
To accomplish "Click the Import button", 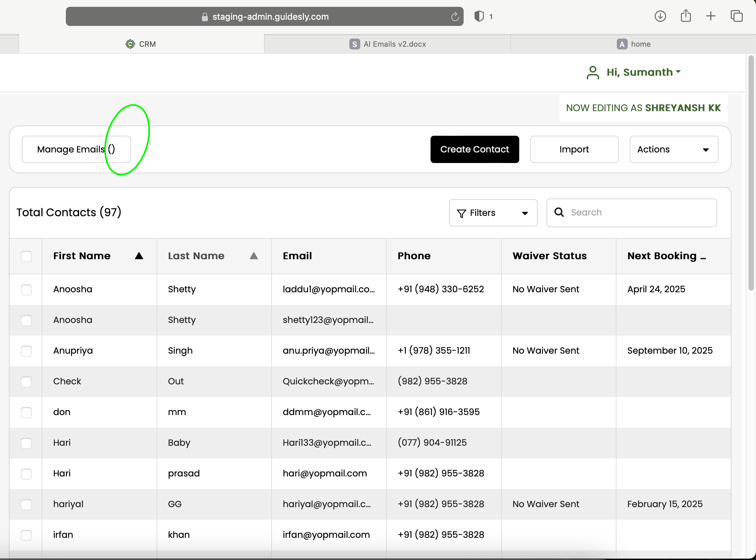I will tap(574, 149).
